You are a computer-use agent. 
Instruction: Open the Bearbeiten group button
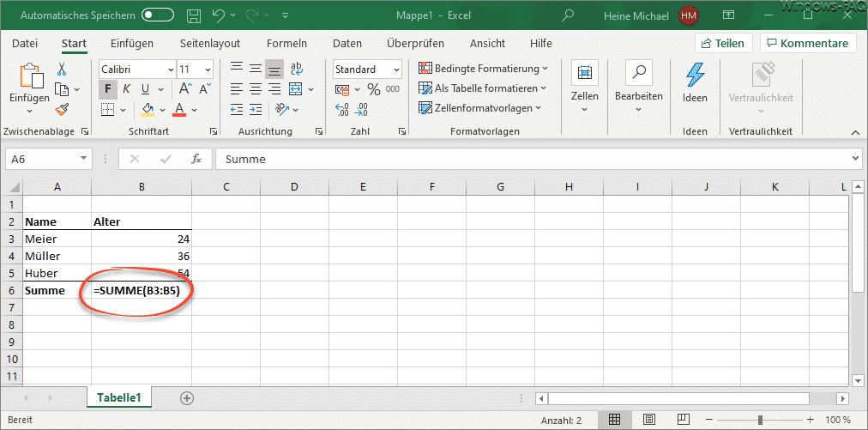(x=639, y=88)
